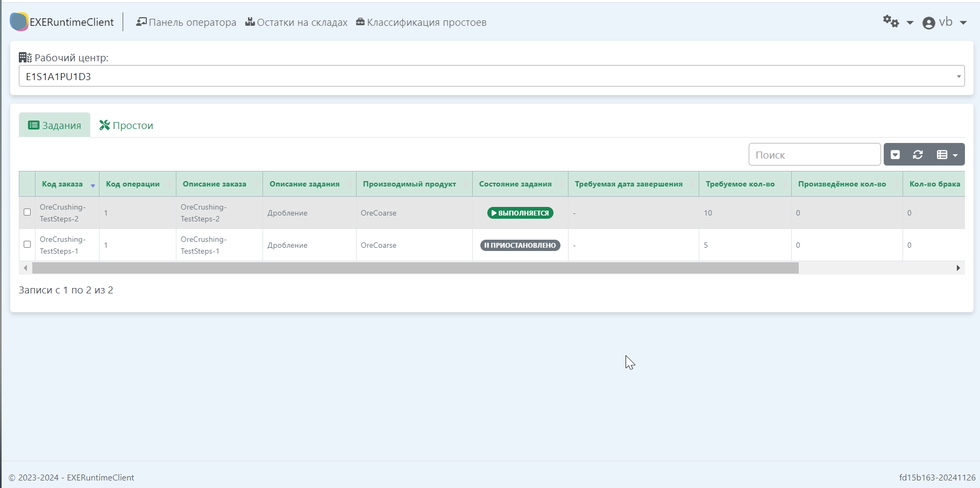This screenshot has width=980, height=488.
Task: Click the EXERuntimeClient logo icon
Action: (19, 22)
